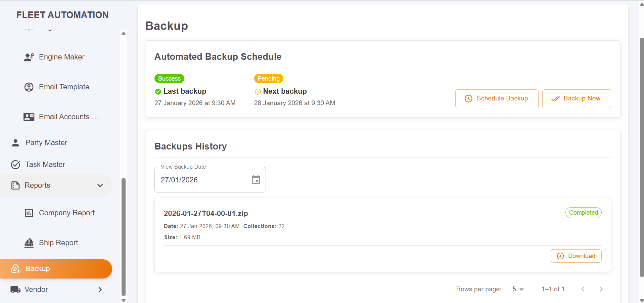Expand the Vendor menu chevron
The width and height of the screenshot is (644, 303).
point(100,289)
